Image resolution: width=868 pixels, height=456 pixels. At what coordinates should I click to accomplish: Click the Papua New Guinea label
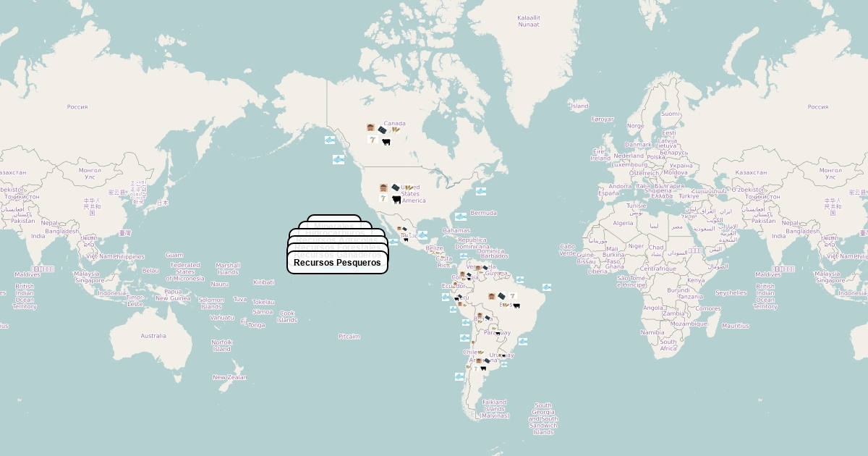tap(173, 295)
